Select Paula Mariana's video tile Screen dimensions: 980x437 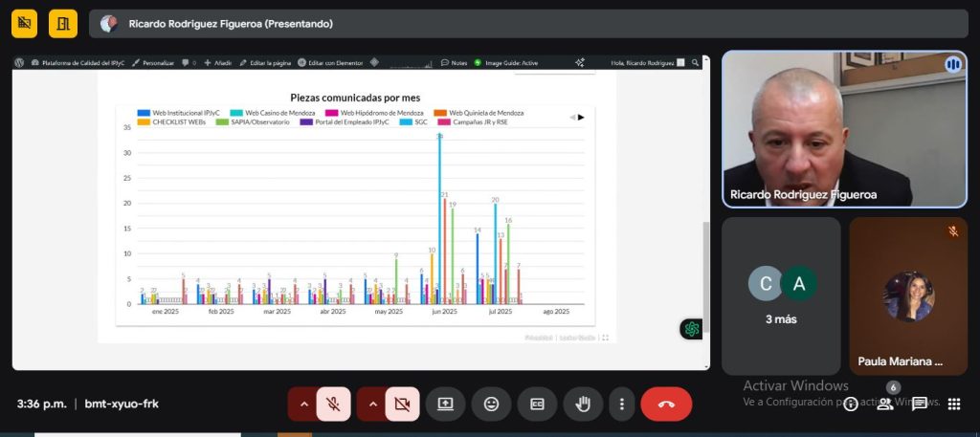[907, 295]
